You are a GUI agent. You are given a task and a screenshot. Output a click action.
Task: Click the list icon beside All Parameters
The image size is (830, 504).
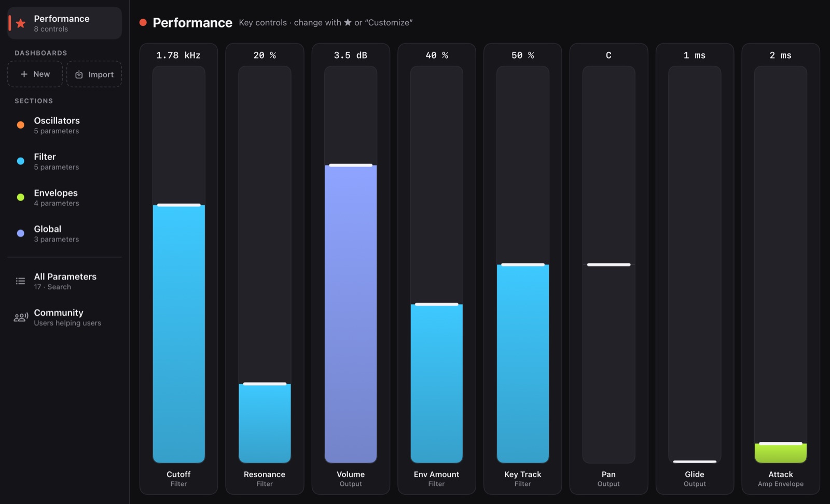click(21, 281)
